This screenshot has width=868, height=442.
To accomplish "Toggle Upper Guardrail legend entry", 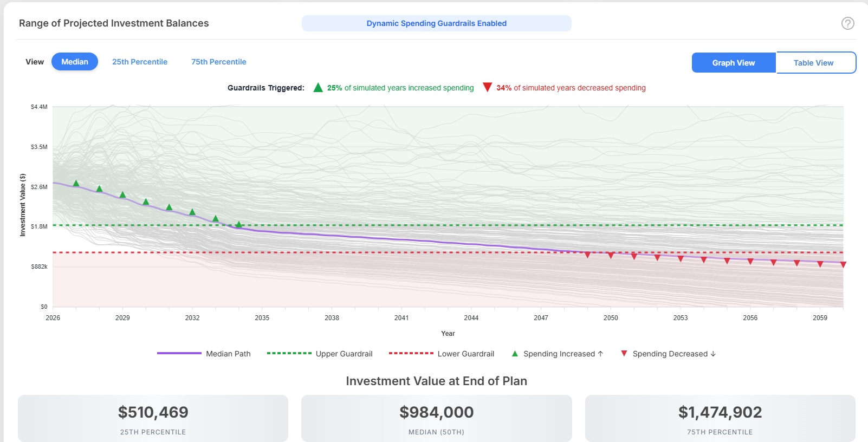I will pyautogui.click(x=320, y=354).
